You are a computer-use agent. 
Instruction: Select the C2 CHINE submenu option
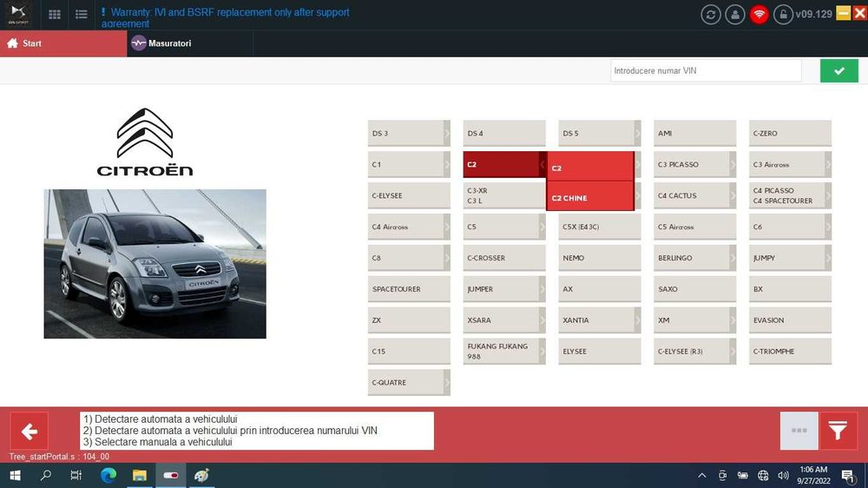click(590, 196)
